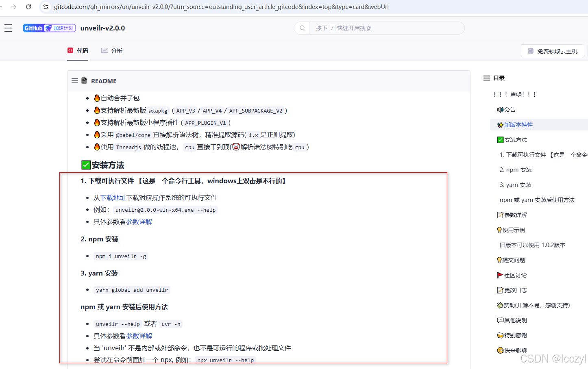The image size is (588, 369).
Task: Open the 下载地址 link
Action: [113, 198]
